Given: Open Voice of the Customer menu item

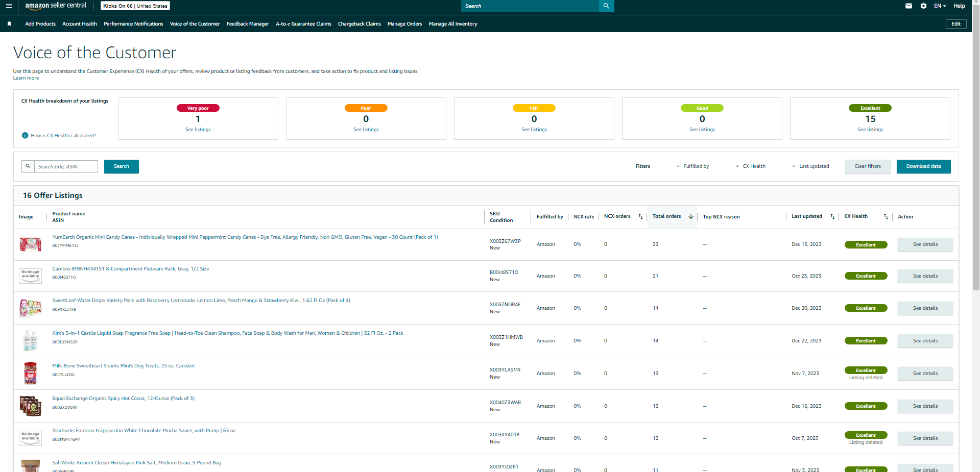Looking at the screenshot, I should 195,24.
